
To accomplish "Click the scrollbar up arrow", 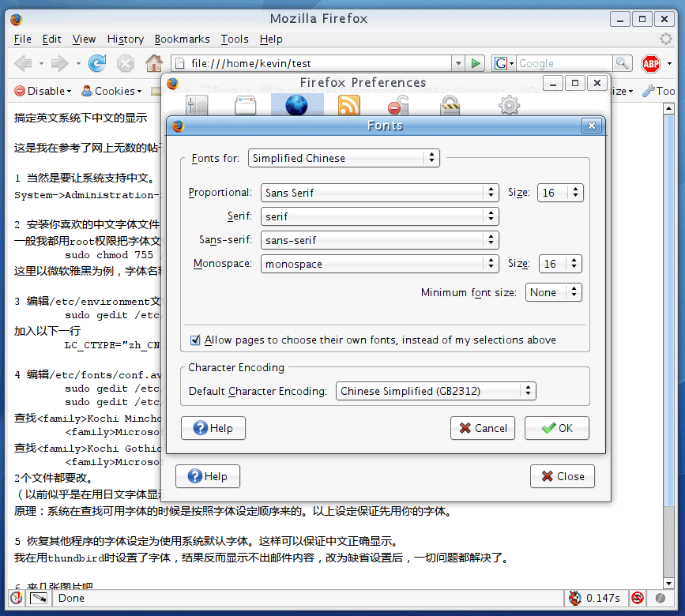I will [x=668, y=108].
